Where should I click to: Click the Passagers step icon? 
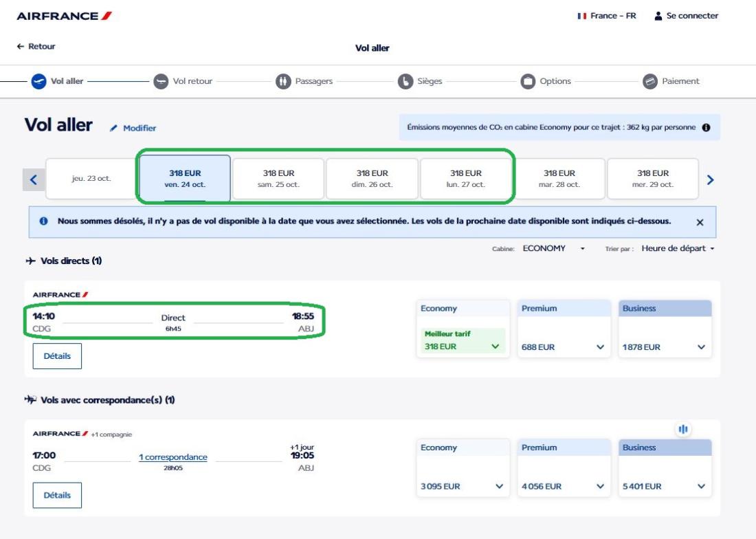(x=284, y=81)
